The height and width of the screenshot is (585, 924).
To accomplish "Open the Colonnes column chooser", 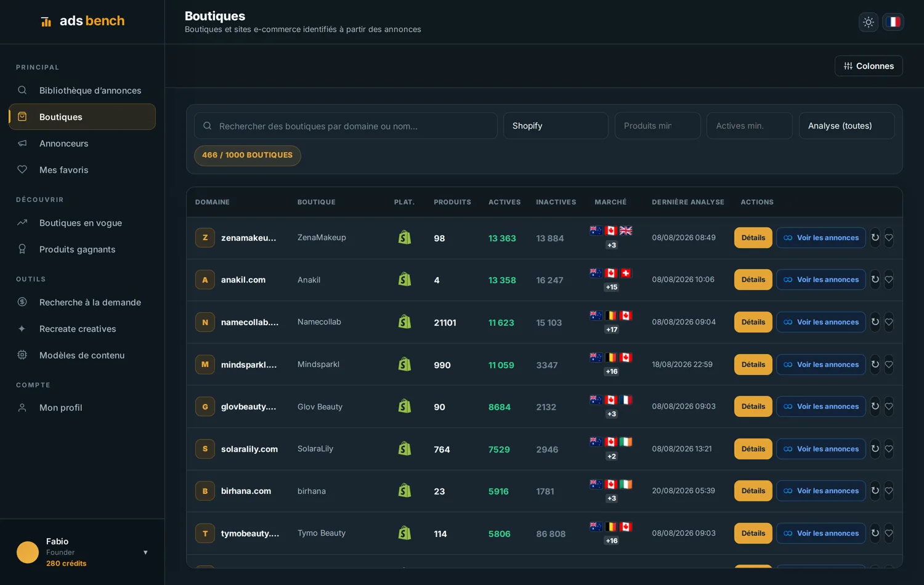I will pyautogui.click(x=869, y=66).
